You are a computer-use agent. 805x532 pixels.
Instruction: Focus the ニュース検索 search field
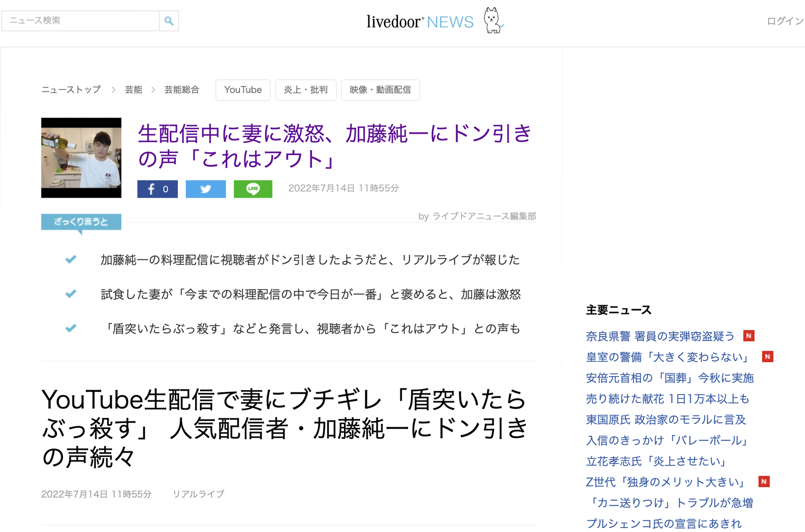(x=80, y=21)
